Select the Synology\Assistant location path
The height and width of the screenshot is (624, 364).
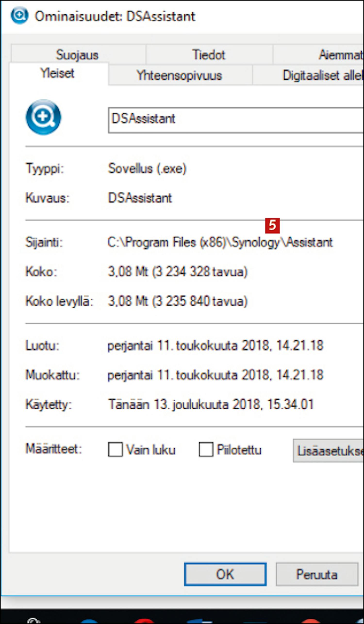(x=220, y=242)
